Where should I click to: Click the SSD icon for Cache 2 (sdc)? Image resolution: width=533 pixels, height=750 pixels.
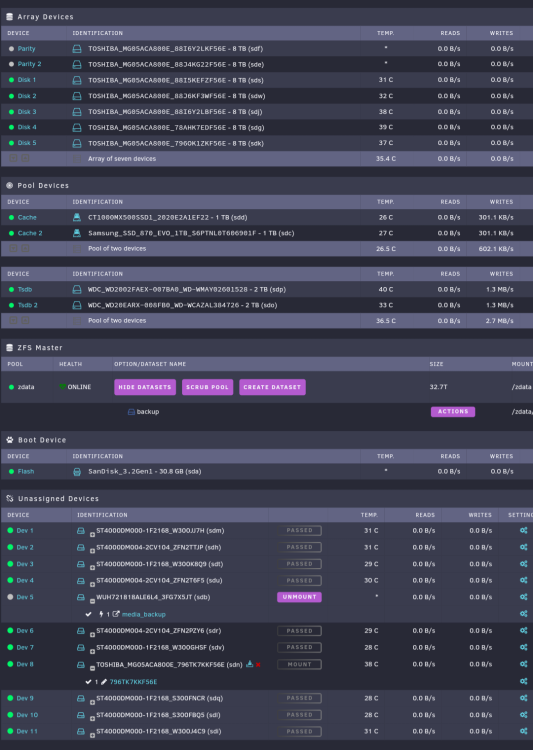click(x=77, y=233)
